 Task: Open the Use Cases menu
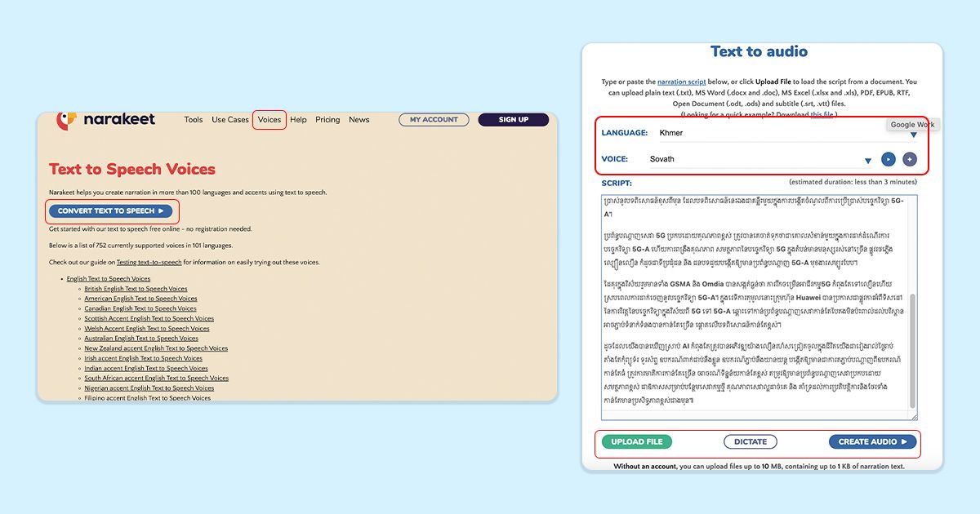coord(230,120)
